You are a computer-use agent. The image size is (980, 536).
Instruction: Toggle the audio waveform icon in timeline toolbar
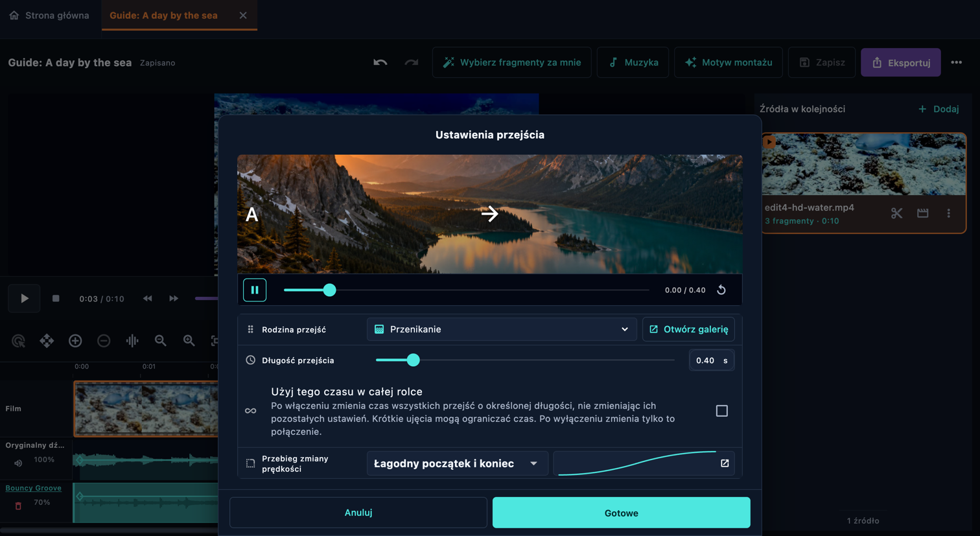[132, 340]
